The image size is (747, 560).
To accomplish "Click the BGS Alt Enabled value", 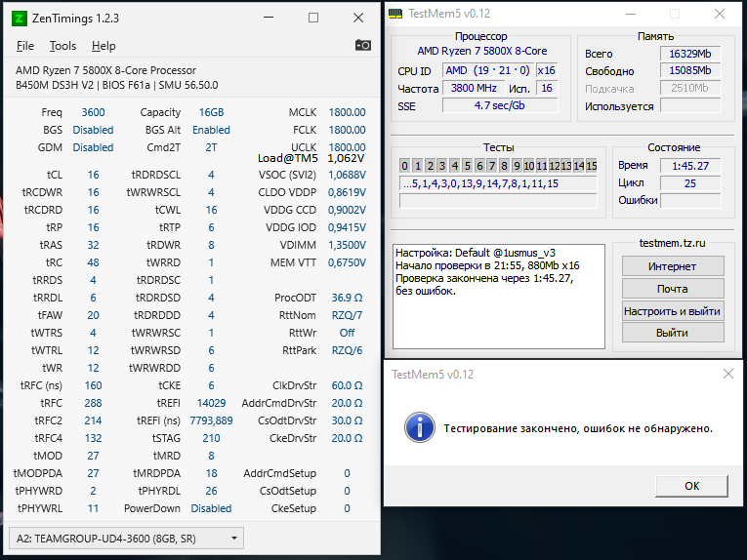I will coord(211,130).
